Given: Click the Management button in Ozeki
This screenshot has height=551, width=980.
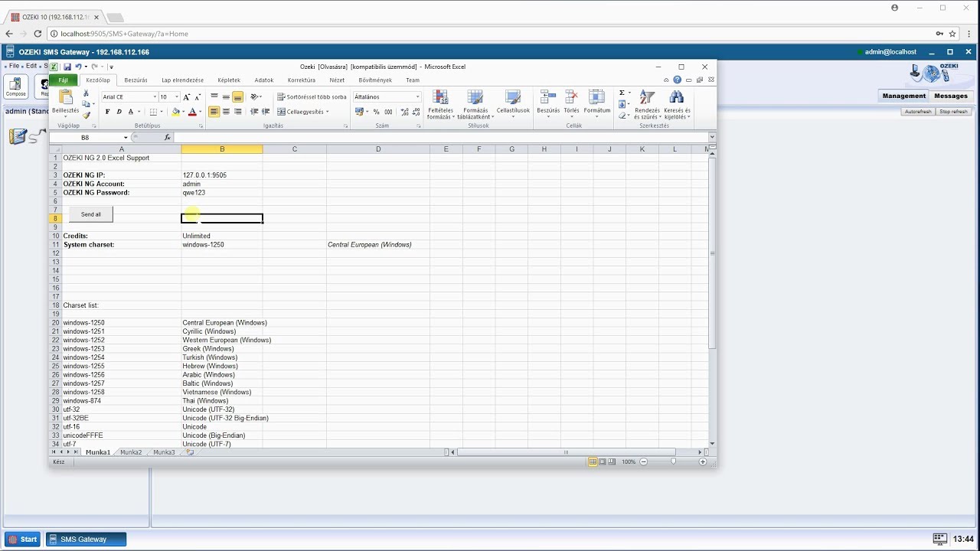Looking at the screenshot, I should [904, 96].
